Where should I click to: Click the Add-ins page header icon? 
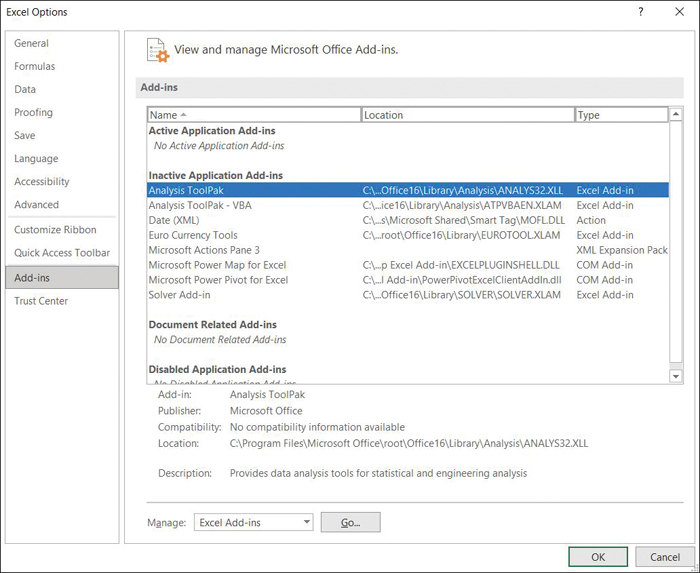[x=158, y=50]
